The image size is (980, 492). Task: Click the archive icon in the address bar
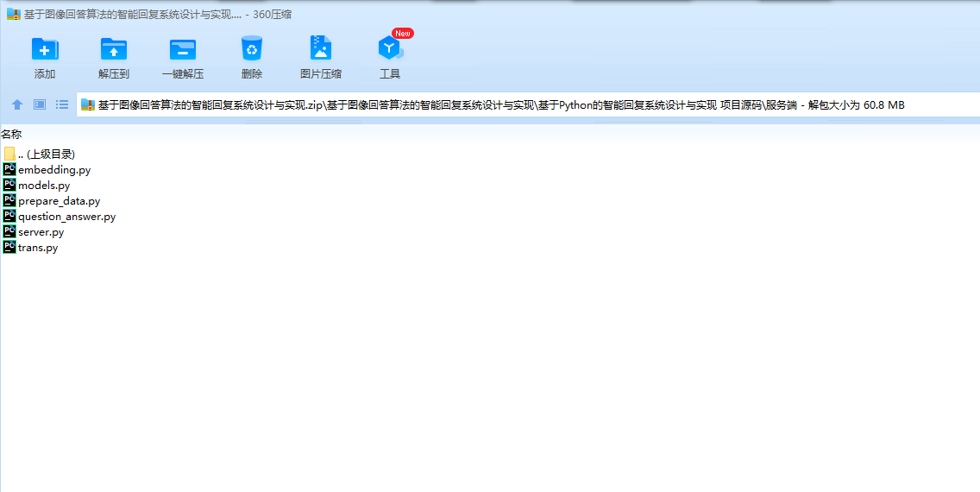87,105
